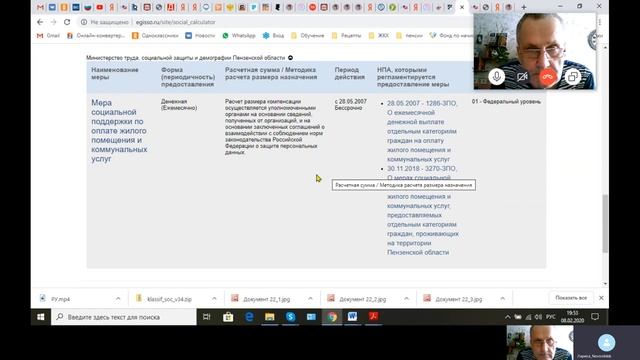Click the 'Денежная (Ежемесячно)' cell
The height and width of the screenshot is (360, 640).
tap(179, 104)
